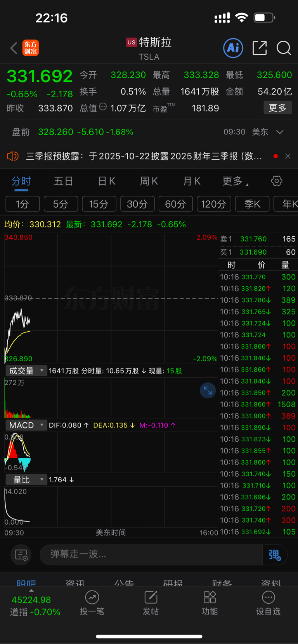Tap the intraday price line chart
The width and height of the screenshot is (298, 644).
pyautogui.click(x=111, y=298)
